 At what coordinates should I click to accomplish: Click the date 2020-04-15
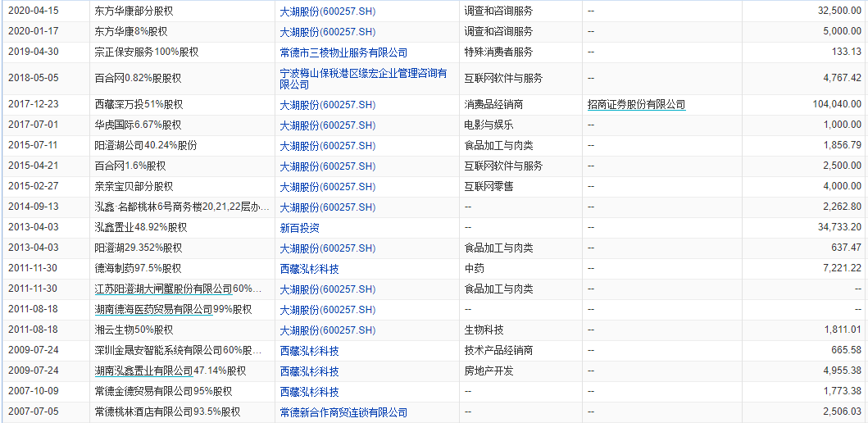click(x=34, y=11)
